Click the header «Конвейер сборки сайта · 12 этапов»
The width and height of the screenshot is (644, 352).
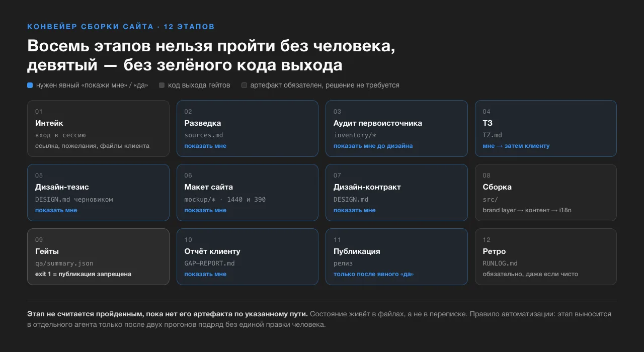(x=121, y=27)
